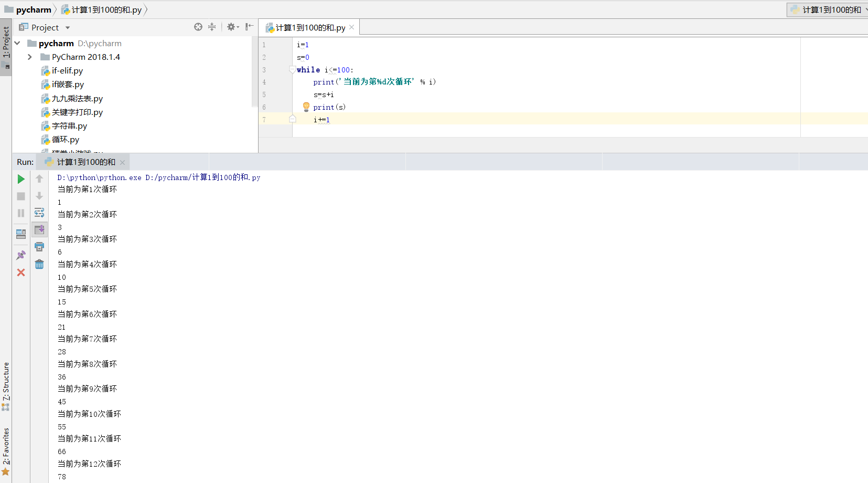Image resolution: width=868 pixels, height=483 pixels.
Task: Place cursor on code line i=1
Action: 303,45
